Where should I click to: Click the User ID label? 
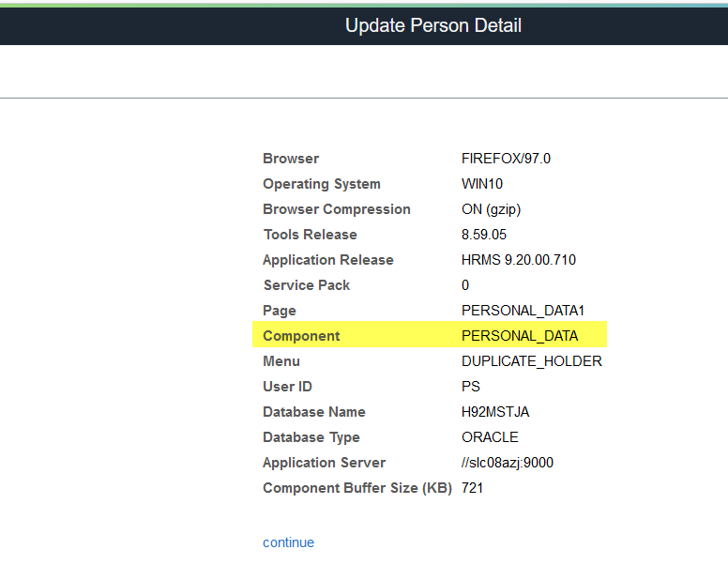(287, 387)
